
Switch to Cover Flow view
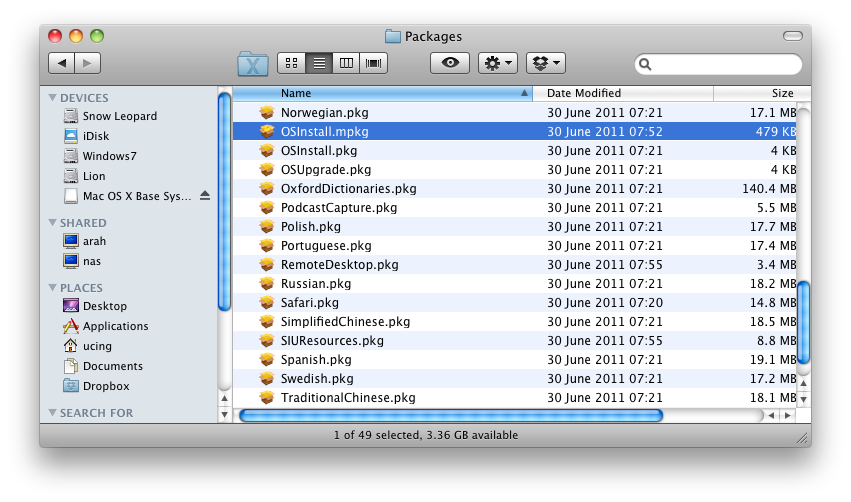point(373,63)
